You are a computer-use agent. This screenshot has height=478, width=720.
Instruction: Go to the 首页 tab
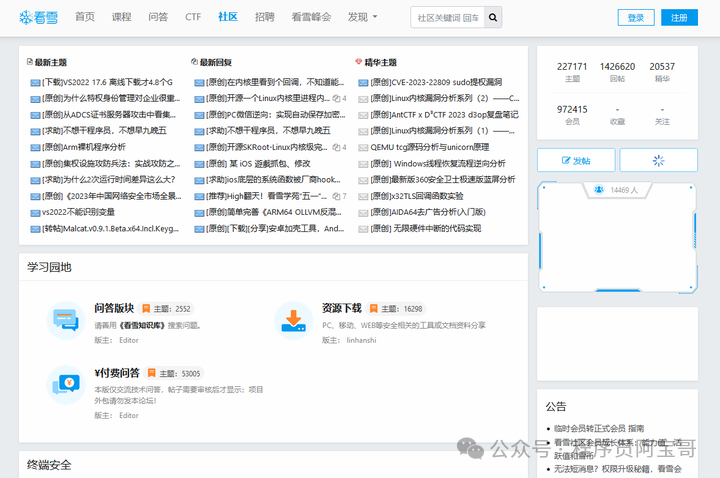[85, 17]
